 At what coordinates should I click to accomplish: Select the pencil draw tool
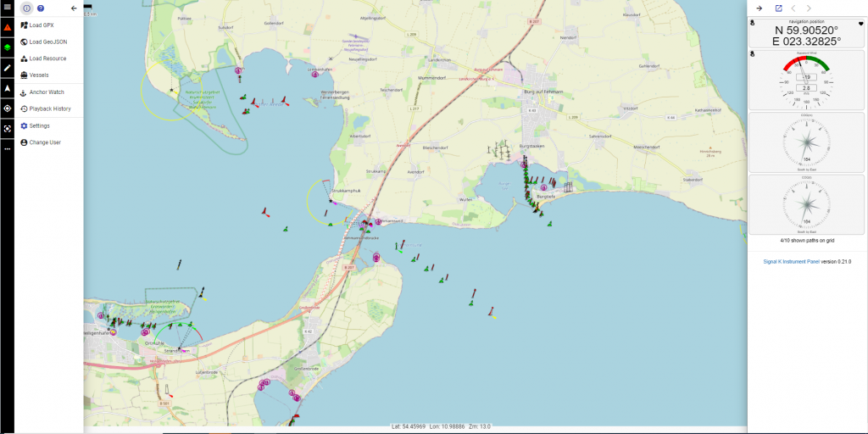[7, 68]
